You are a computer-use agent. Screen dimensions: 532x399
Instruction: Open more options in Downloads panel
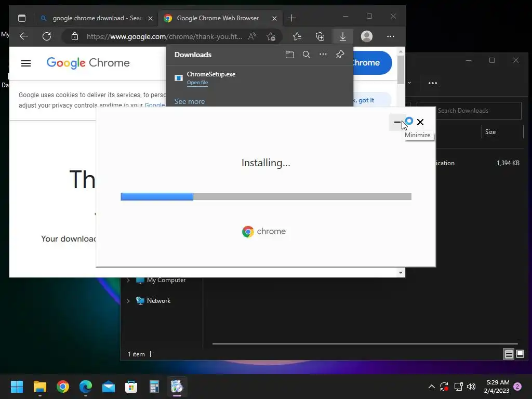[323, 54]
